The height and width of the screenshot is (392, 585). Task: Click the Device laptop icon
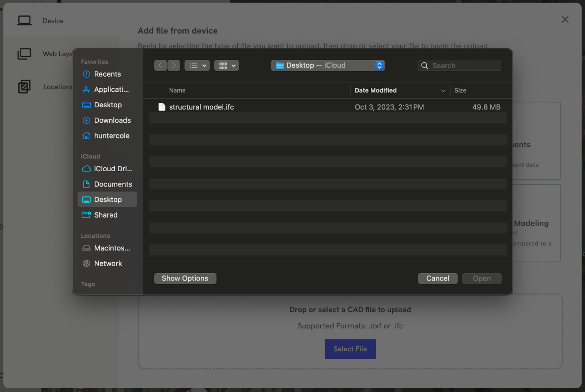pos(24,21)
